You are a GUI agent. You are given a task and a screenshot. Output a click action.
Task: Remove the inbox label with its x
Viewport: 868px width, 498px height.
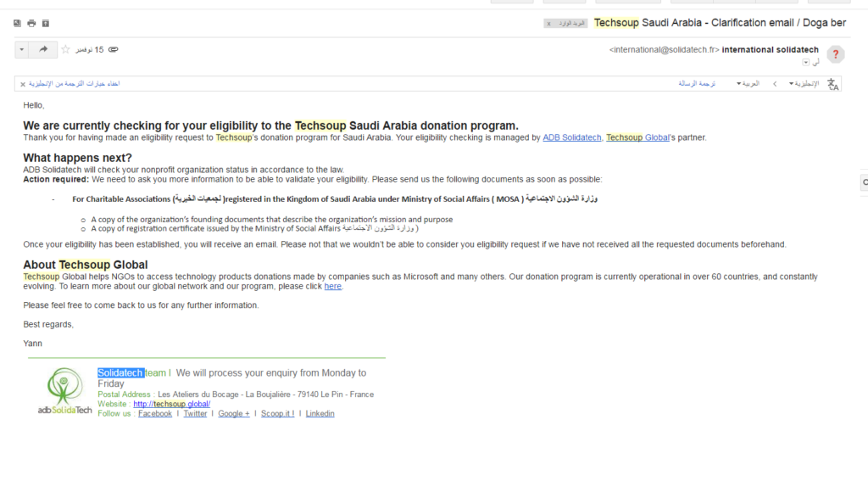pyautogui.click(x=548, y=24)
